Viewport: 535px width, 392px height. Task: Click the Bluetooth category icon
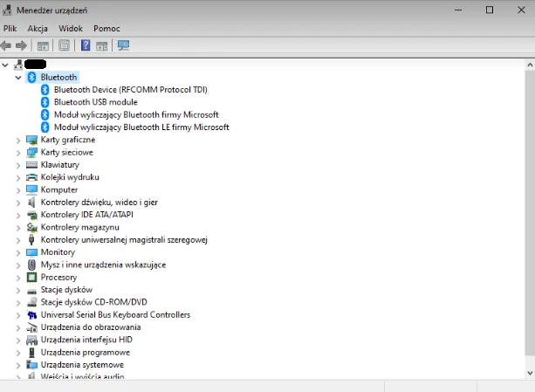point(32,77)
